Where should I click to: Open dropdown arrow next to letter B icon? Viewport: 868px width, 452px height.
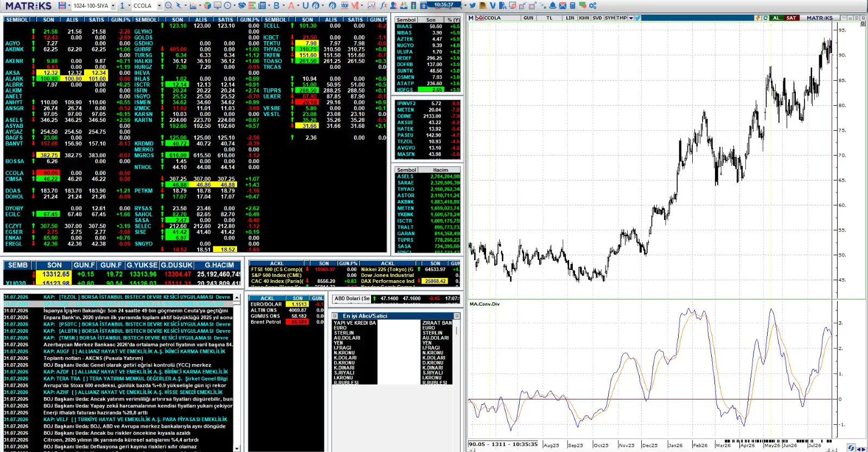[283, 6]
